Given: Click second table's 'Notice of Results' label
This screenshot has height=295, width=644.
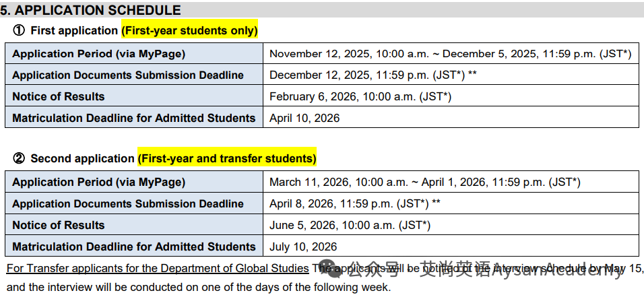Looking at the screenshot, I should point(59,225).
